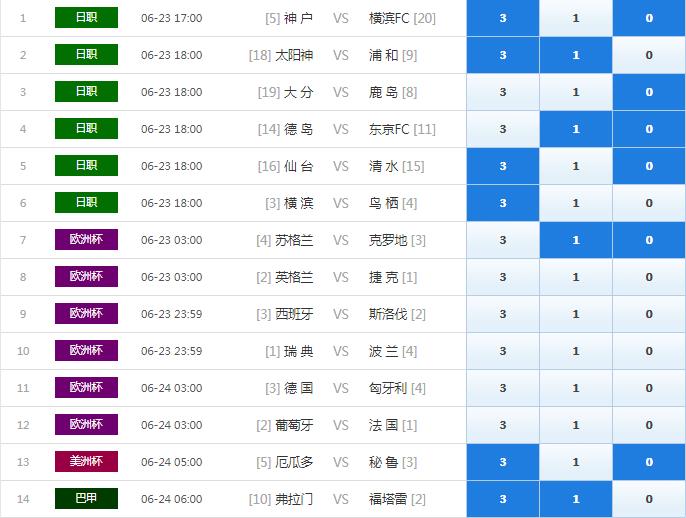Open the 鹿岛 team link
Screen dimensions: 686x518
click(x=383, y=92)
